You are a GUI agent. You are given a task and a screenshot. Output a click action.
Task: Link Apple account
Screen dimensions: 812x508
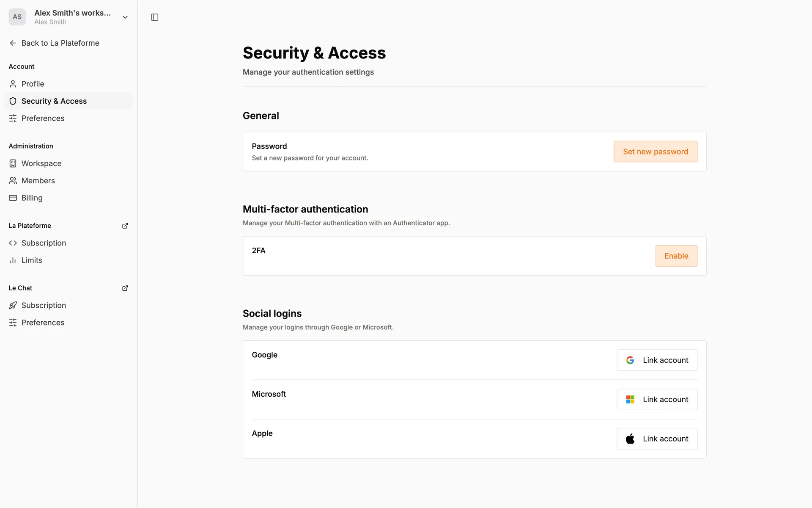pos(656,439)
